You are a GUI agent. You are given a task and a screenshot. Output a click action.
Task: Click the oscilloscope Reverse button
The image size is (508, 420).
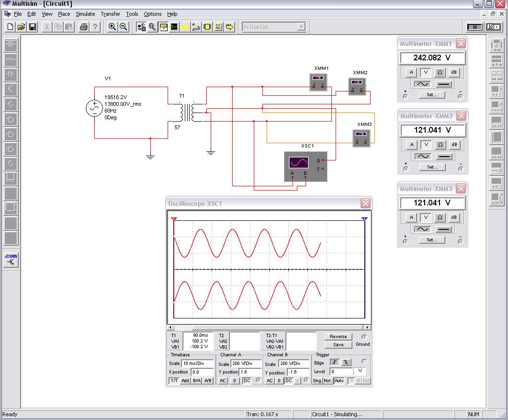pos(338,337)
